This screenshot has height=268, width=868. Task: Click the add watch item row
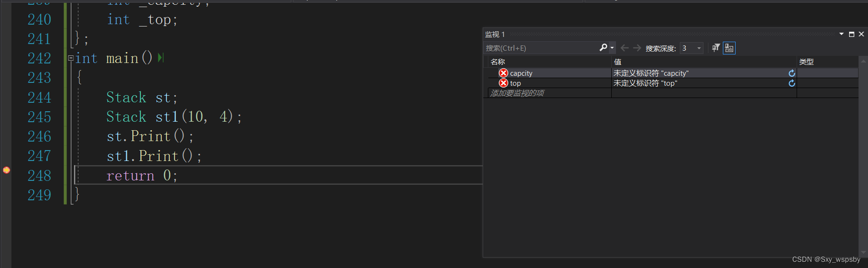(517, 93)
